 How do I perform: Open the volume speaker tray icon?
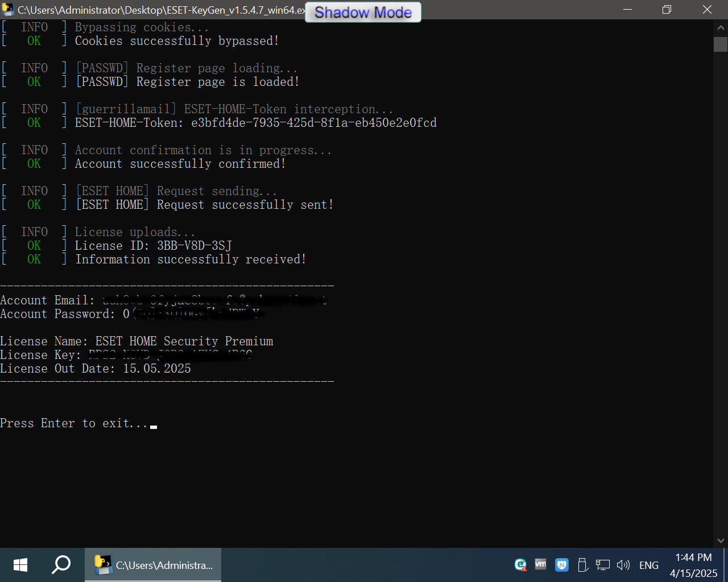[623, 565]
